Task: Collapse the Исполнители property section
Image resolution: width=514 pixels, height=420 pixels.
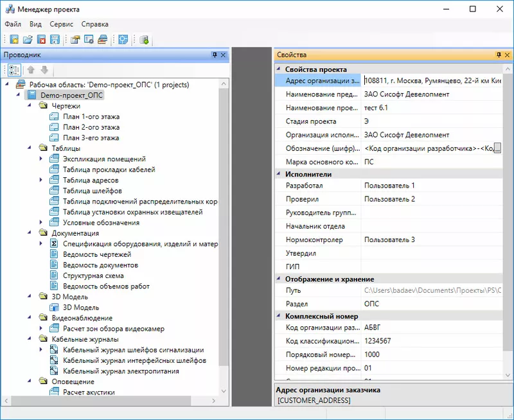Action: (279, 174)
